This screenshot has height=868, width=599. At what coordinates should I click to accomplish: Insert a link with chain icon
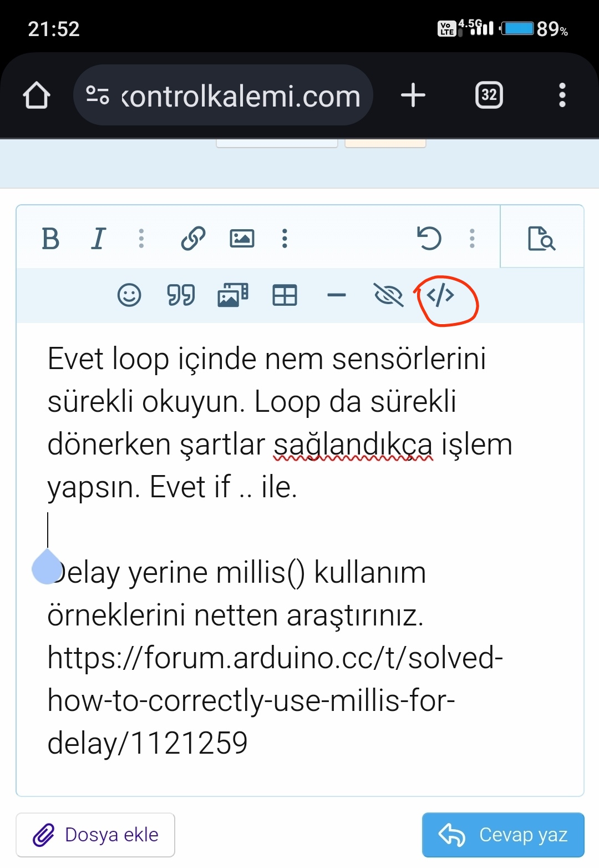[x=194, y=239]
